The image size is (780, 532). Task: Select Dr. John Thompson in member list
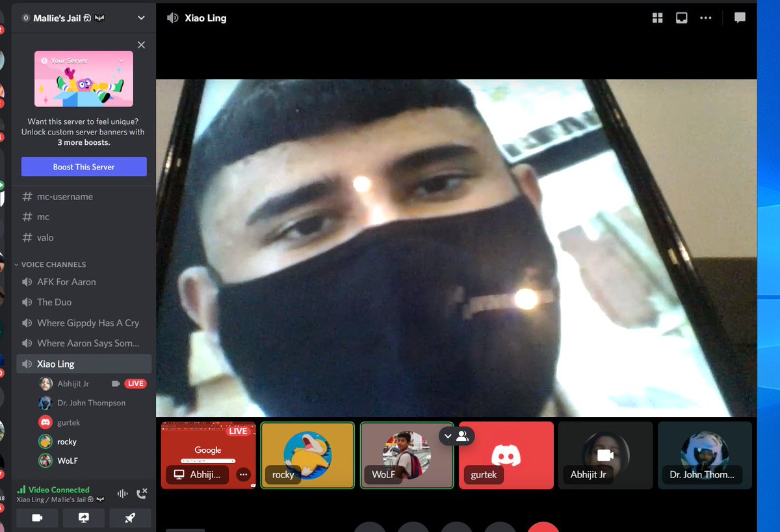[x=92, y=403]
